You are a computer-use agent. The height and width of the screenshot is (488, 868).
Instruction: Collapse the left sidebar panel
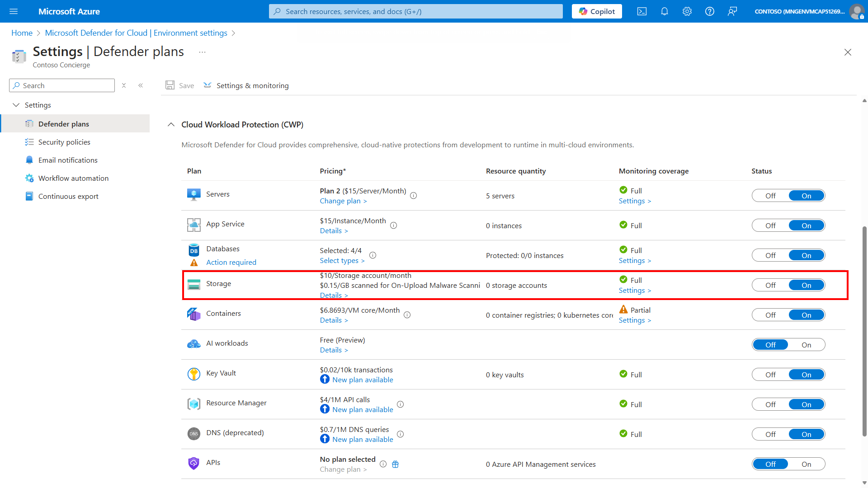tap(141, 85)
